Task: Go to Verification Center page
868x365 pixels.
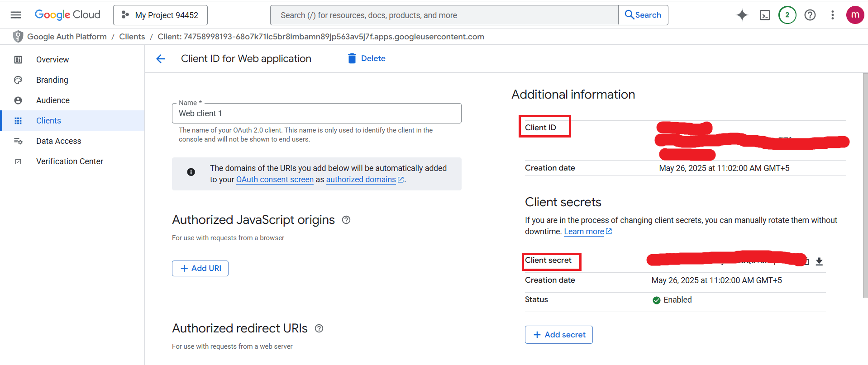Action: (x=69, y=161)
